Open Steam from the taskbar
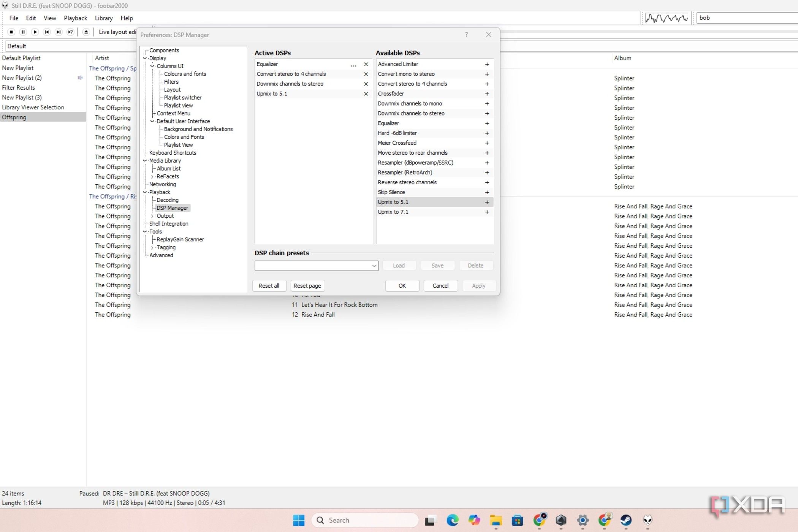Image resolution: width=798 pixels, height=532 pixels. pos(626,520)
